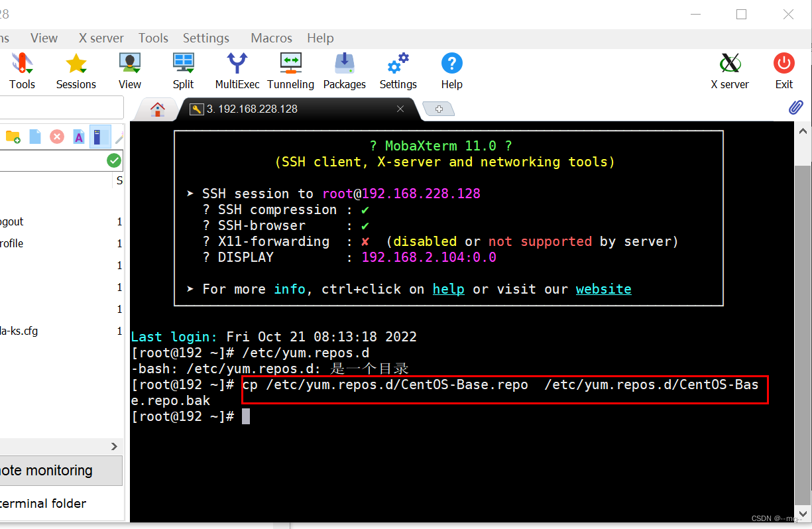Open the Help menu
This screenshot has width=812, height=529.
320,38
